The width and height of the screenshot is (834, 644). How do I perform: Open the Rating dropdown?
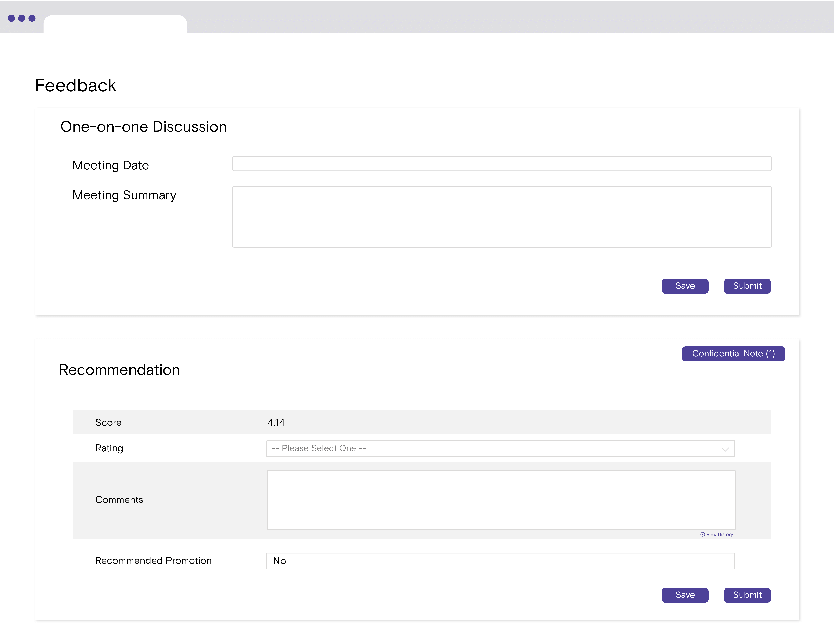(x=501, y=449)
